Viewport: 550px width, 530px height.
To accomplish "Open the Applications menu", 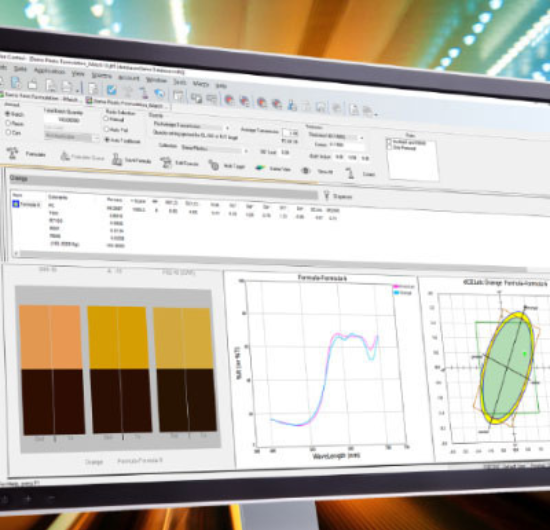I will coord(49,71).
